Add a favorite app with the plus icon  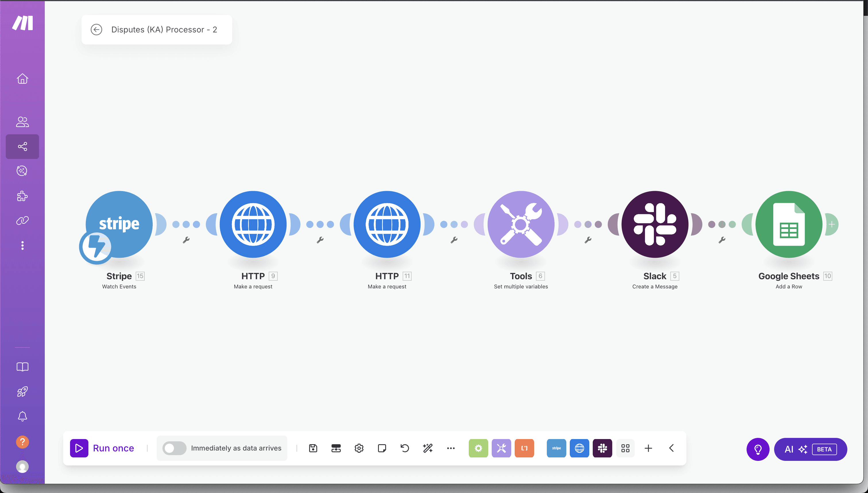point(648,448)
